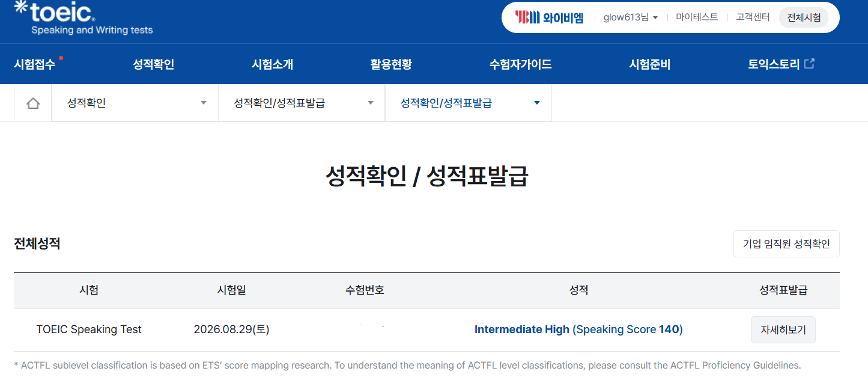Open the 토익스토리 menu
The image size is (868, 377).
[774, 64]
